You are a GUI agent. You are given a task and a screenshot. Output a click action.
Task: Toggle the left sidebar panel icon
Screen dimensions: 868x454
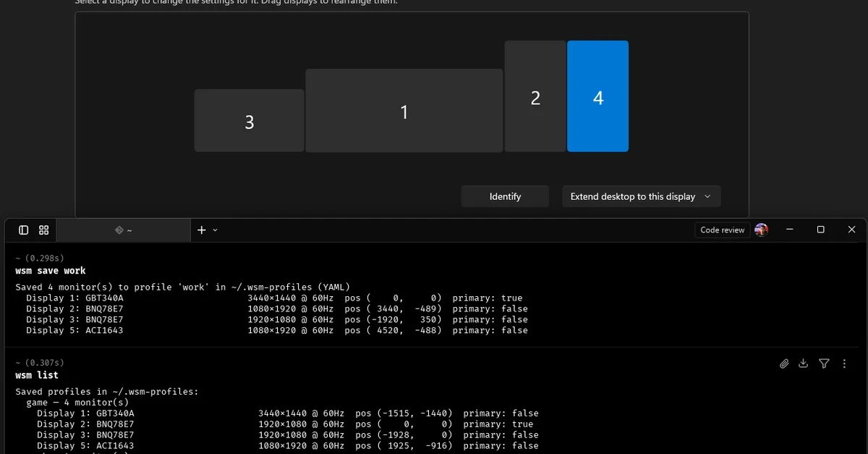24,230
